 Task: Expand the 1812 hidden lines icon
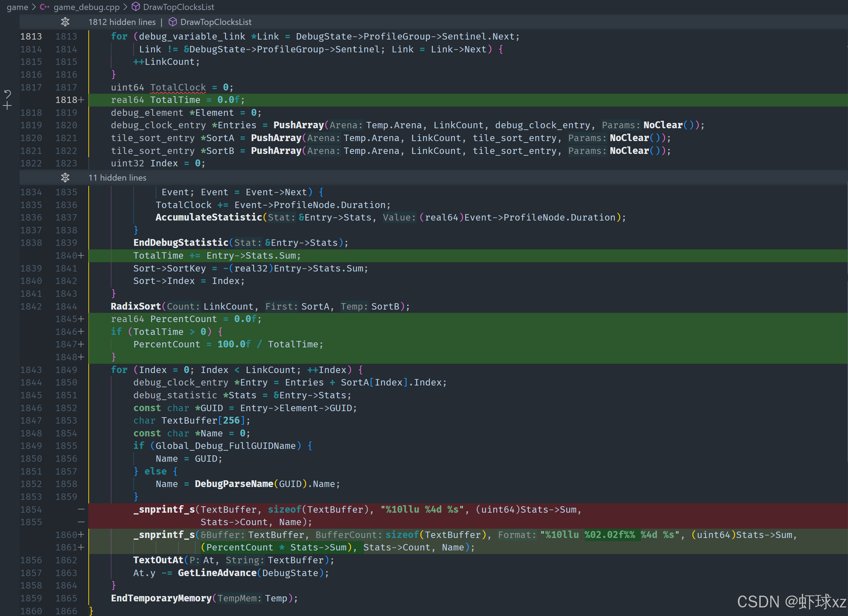tap(65, 22)
